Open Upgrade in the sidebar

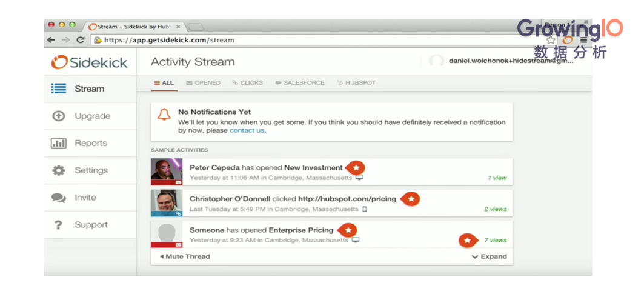(90, 116)
